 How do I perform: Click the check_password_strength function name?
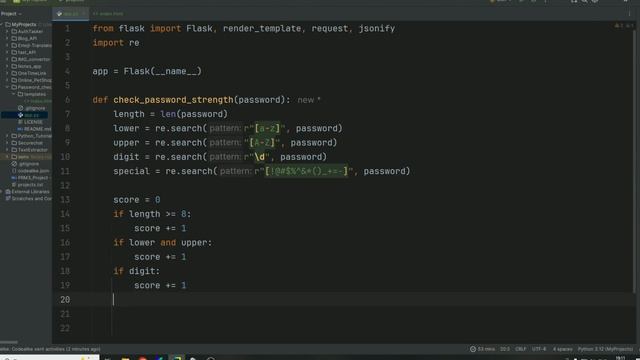(x=173, y=100)
